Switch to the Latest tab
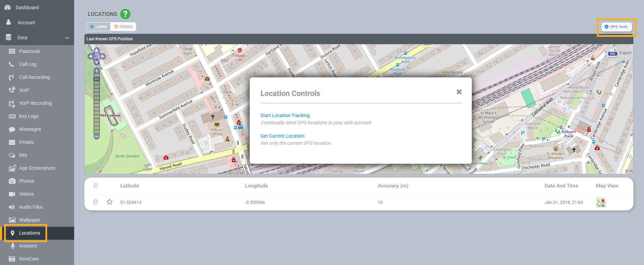 (x=98, y=27)
